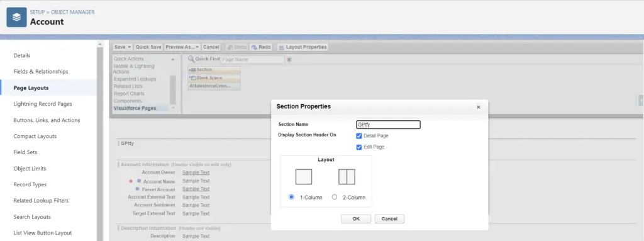
Task: Open the Save dropdown arrow
Action: tap(130, 47)
